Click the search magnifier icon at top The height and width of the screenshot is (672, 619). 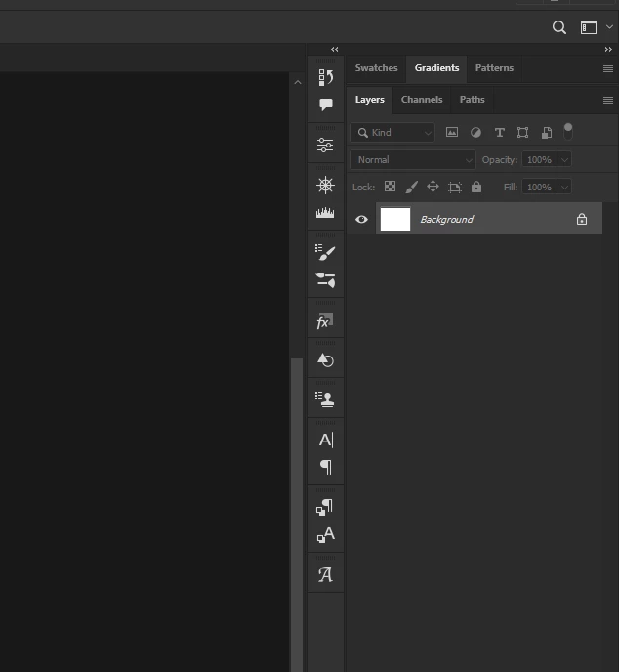point(559,27)
